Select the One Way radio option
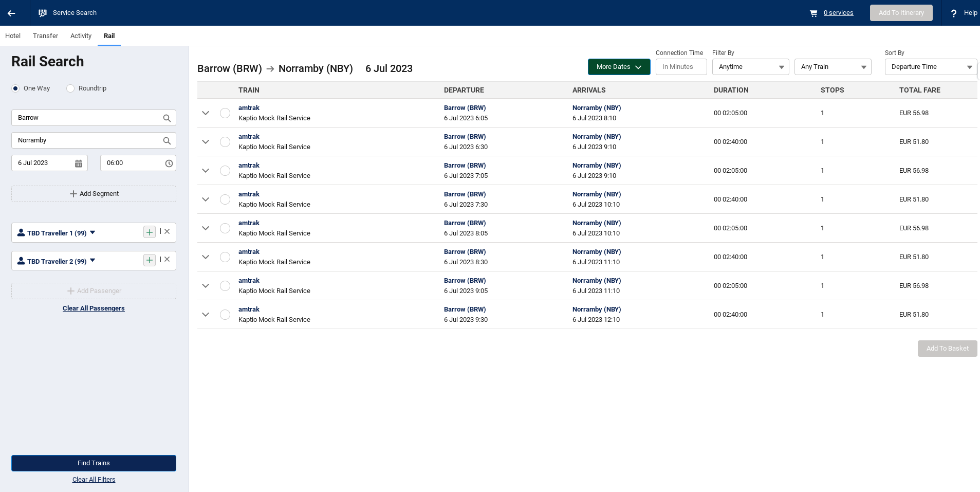Screen dimensions: 980x492 click(x=15, y=88)
